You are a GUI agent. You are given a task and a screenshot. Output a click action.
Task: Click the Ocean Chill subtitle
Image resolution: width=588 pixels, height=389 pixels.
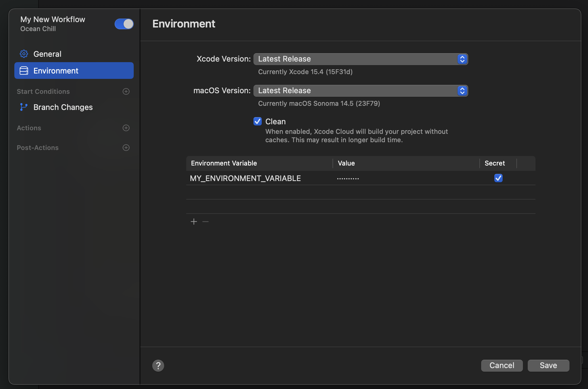tap(38, 29)
